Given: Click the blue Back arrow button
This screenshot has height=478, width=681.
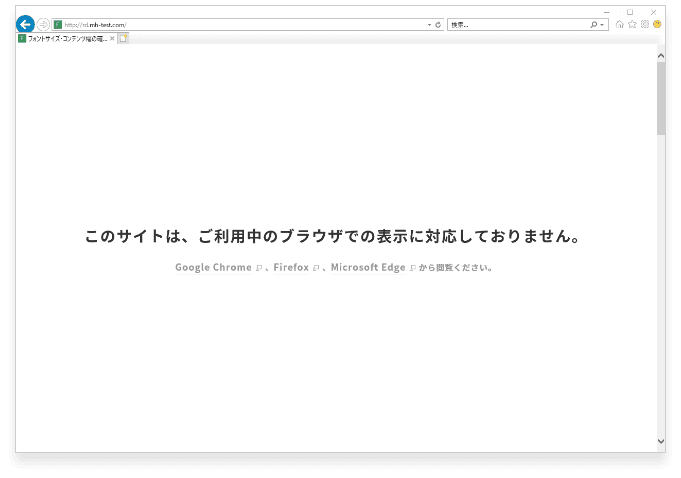Looking at the screenshot, I should pyautogui.click(x=25, y=24).
